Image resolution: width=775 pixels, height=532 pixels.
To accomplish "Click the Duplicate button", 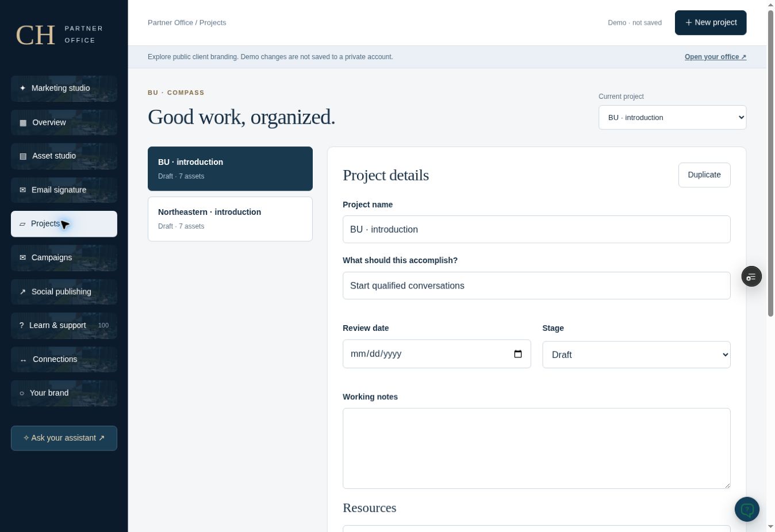I will pyautogui.click(x=704, y=175).
